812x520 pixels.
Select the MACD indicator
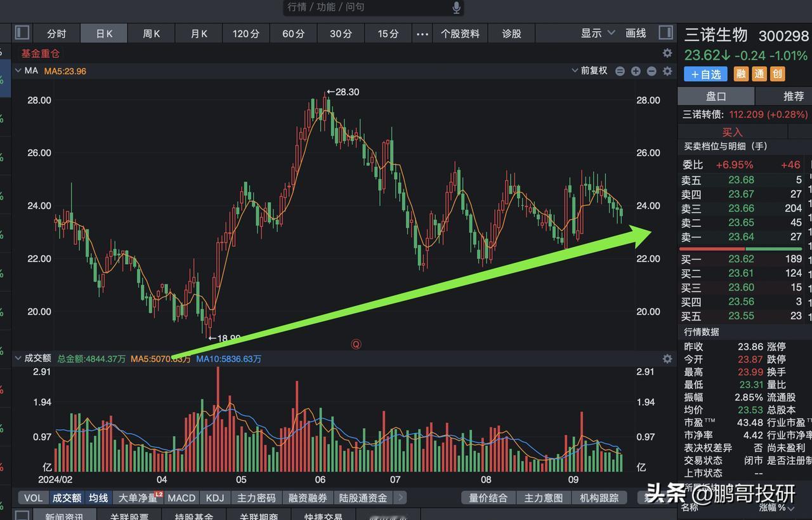(x=181, y=498)
